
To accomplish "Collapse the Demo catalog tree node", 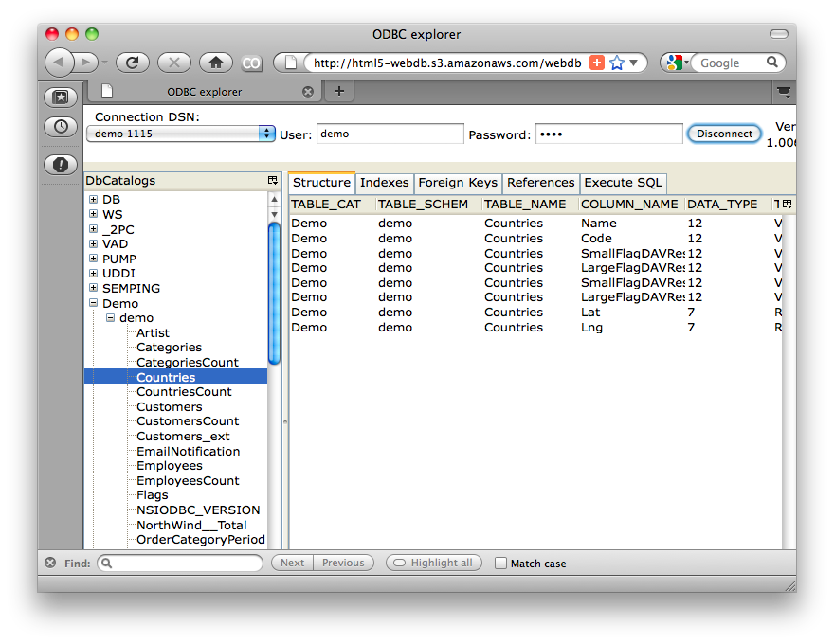I will pyautogui.click(x=94, y=303).
